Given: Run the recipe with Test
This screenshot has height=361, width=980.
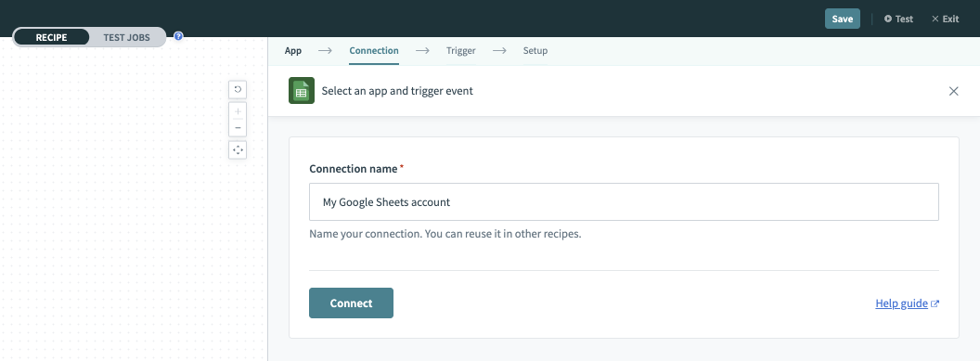Looking at the screenshot, I should tap(898, 19).
